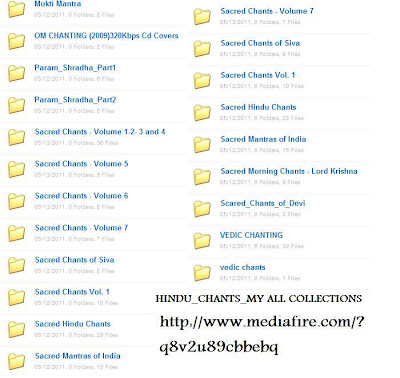This screenshot has height=378, width=400.
Task: Open the Param_Shradha_Part2 link
Action: [75, 100]
